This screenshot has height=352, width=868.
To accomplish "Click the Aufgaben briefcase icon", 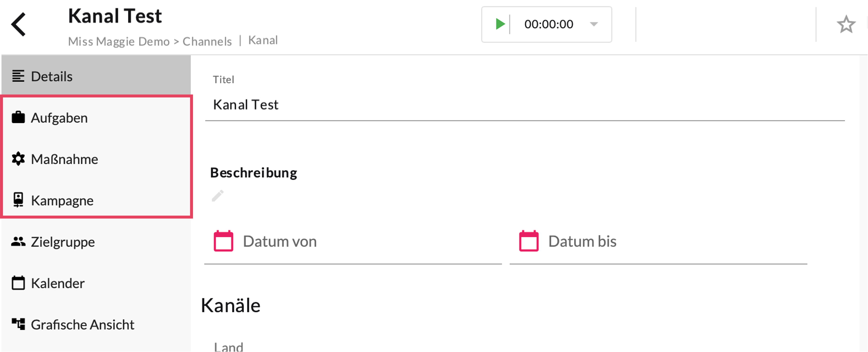I will (x=18, y=118).
